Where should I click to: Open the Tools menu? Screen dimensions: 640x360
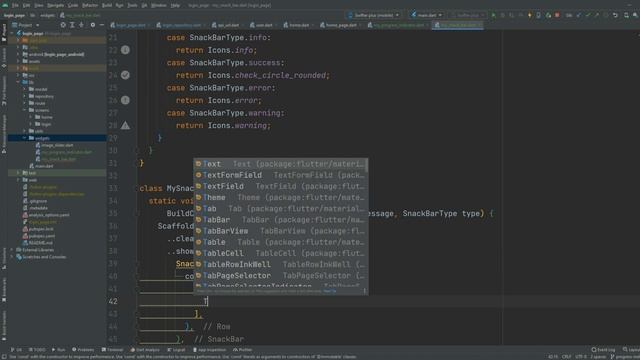pyautogui.click(x=132, y=5)
